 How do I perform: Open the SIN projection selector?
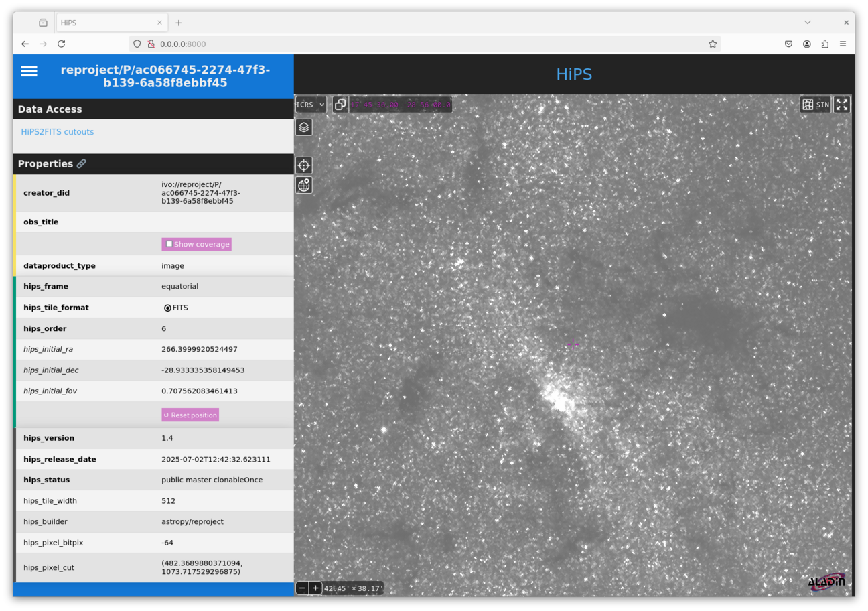coord(815,105)
